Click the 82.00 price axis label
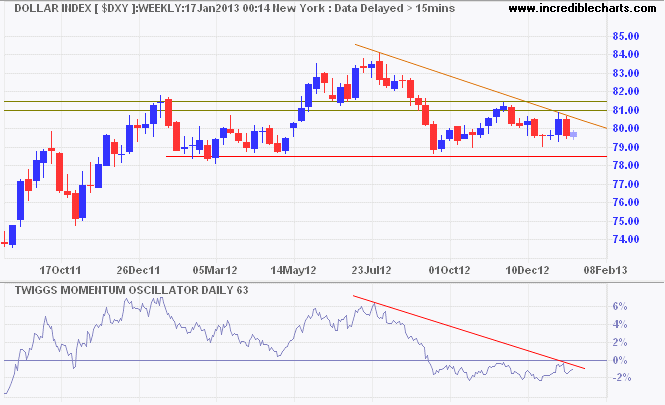The height and width of the screenshot is (405, 665). tap(626, 91)
